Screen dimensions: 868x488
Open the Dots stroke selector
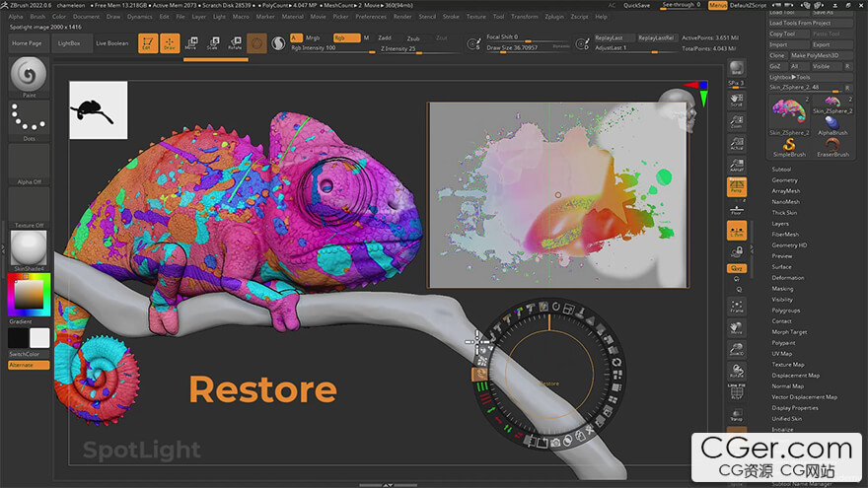point(29,117)
